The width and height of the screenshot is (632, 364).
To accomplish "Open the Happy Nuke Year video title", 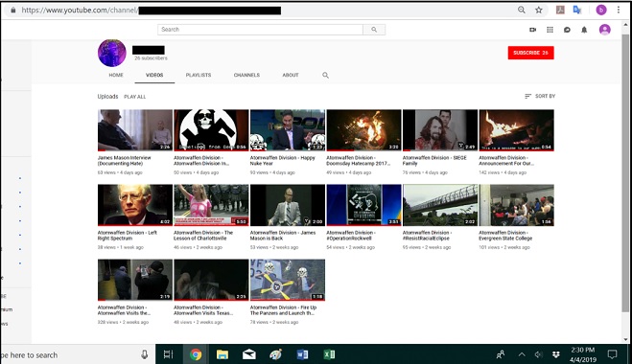I will coord(282,161).
